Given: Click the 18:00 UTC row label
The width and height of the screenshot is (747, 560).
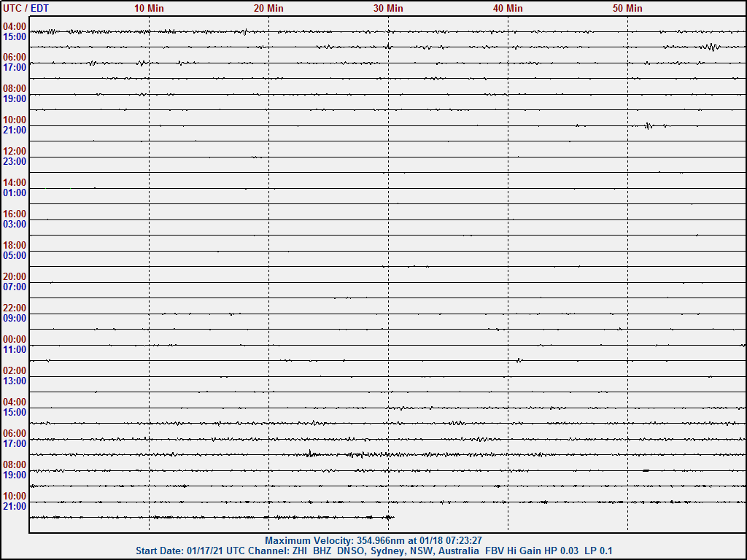Looking at the screenshot, I should pos(15,246).
